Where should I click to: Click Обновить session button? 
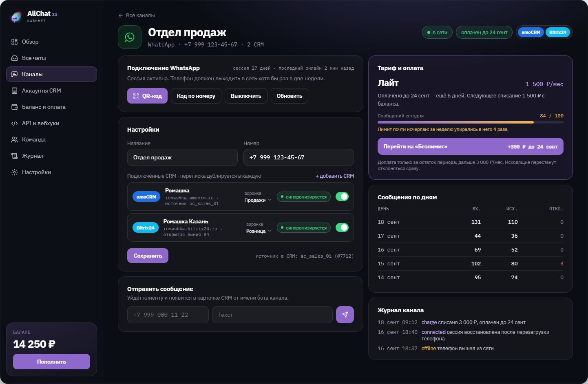[290, 96]
